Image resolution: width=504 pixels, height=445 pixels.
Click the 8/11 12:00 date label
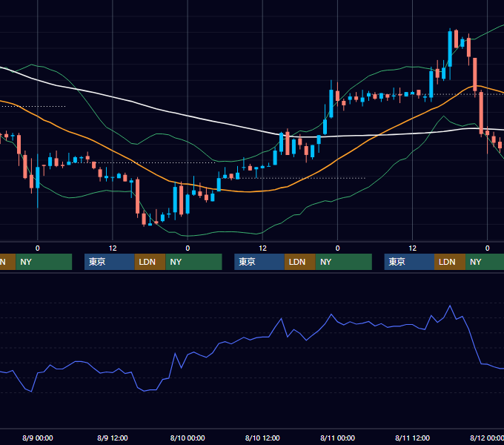pyautogui.click(x=412, y=438)
